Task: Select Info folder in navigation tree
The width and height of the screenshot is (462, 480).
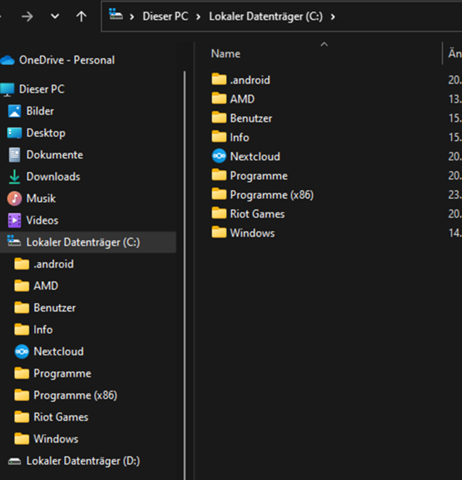Action: [x=43, y=330]
